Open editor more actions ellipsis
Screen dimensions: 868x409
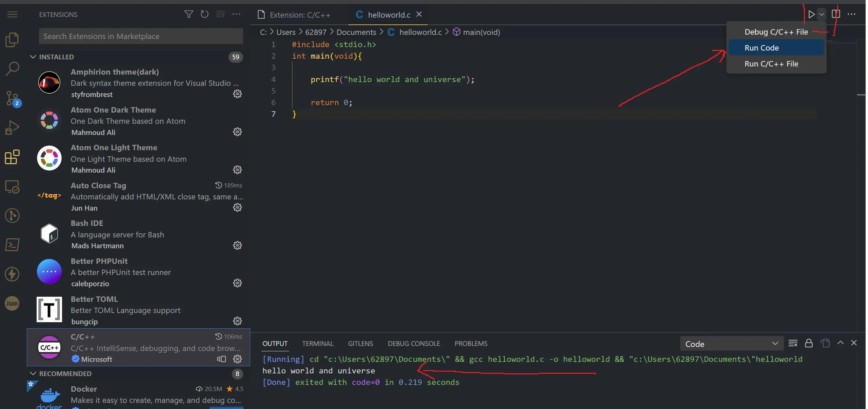(x=851, y=14)
